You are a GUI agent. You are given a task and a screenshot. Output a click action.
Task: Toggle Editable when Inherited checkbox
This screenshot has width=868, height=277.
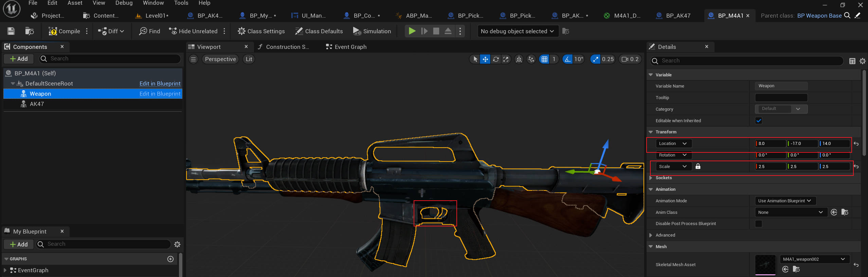[759, 121]
